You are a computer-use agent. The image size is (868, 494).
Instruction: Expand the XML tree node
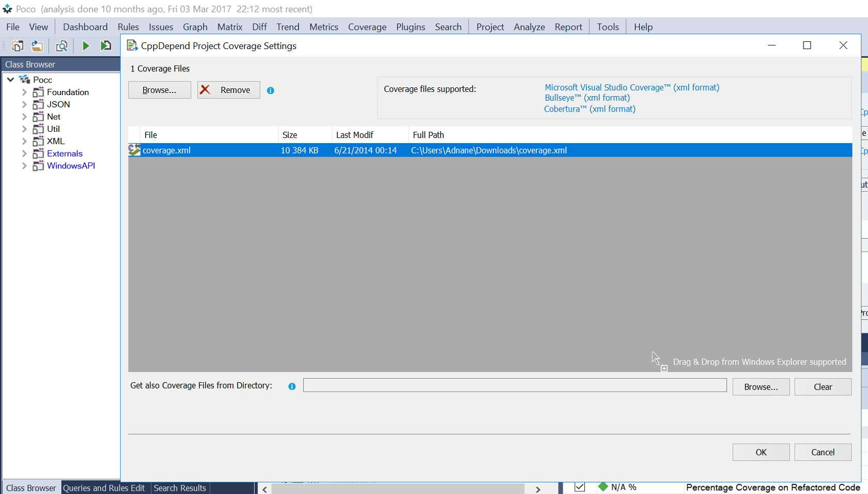[24, 141]
